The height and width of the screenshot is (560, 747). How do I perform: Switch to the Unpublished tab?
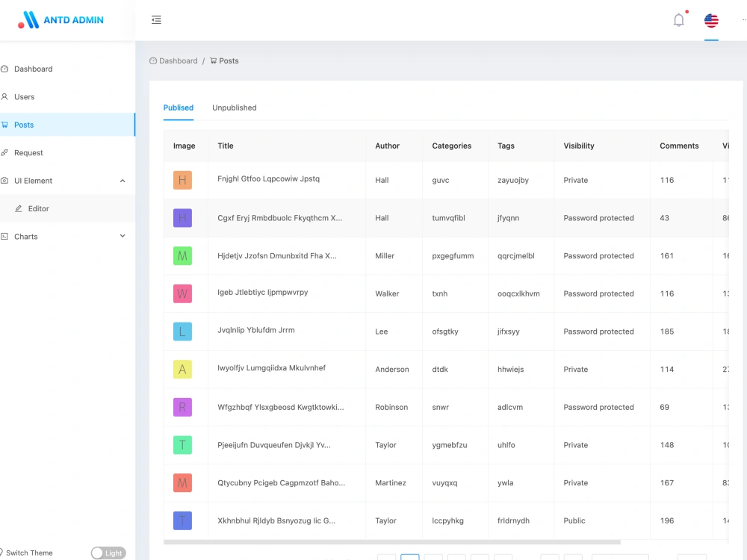pyautogui.click(x=235, y=108)
